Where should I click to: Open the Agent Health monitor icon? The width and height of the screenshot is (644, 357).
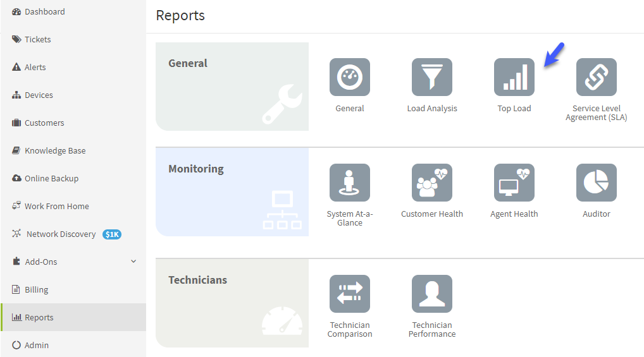(x=514, y=183)
